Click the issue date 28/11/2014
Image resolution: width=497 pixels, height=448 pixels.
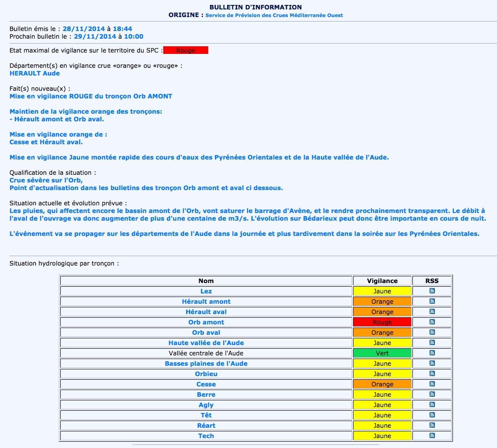[x=84, y=29]
